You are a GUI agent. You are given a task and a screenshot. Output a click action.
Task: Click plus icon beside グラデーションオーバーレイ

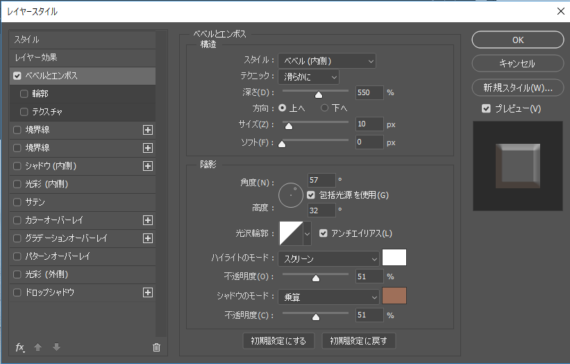[x=148, y=238]
